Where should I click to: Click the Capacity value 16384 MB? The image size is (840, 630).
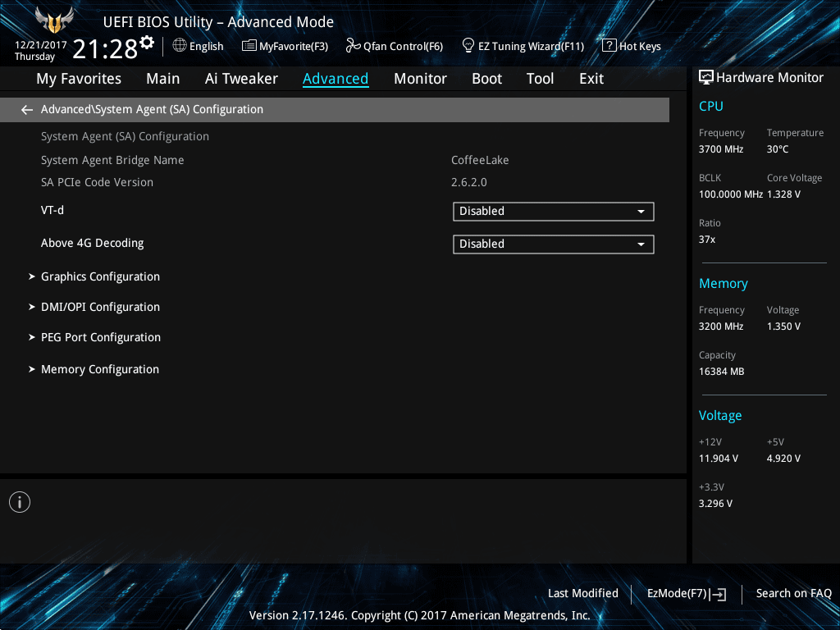pos(722,372)
